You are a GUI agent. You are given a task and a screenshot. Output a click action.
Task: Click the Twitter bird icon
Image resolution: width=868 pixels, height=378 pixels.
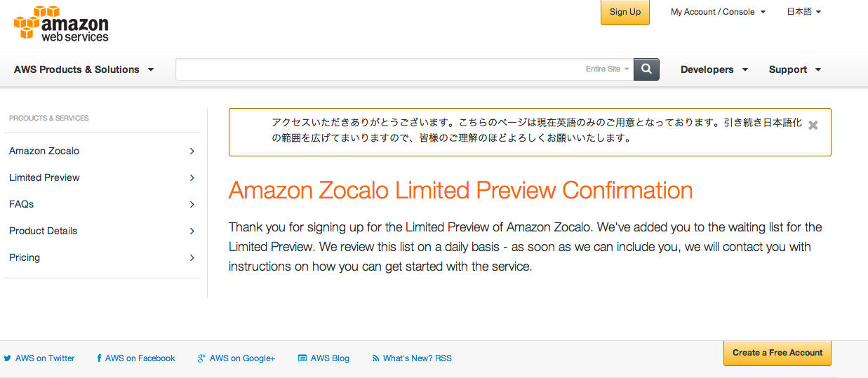pos(8,358)
